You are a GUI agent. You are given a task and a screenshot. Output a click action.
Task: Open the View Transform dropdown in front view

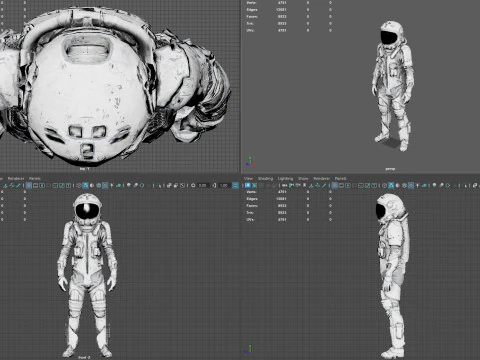tap(235, 185)
